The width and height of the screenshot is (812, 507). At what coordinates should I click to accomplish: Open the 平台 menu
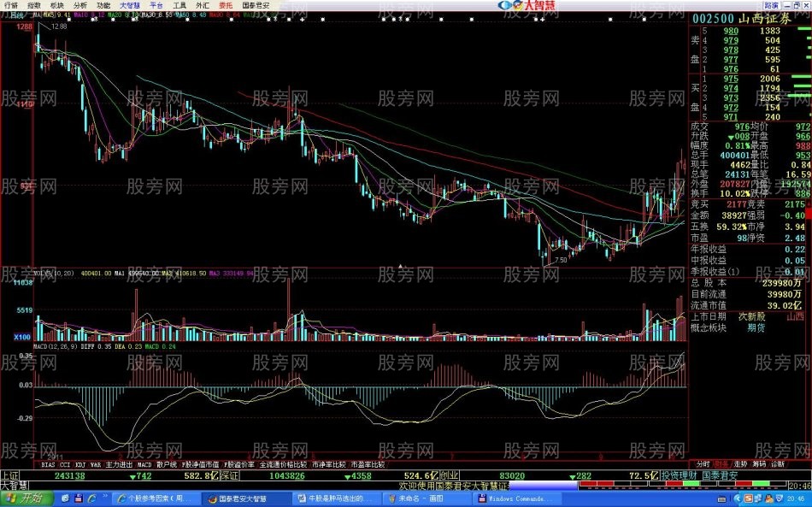tap(156, 5)
